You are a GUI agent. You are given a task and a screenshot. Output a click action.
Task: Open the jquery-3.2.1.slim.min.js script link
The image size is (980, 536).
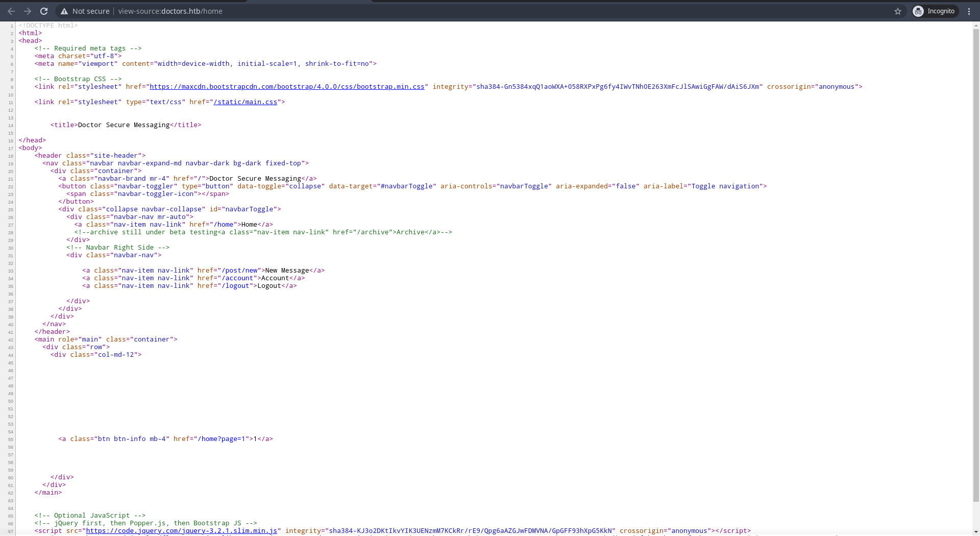coord(181,531)
